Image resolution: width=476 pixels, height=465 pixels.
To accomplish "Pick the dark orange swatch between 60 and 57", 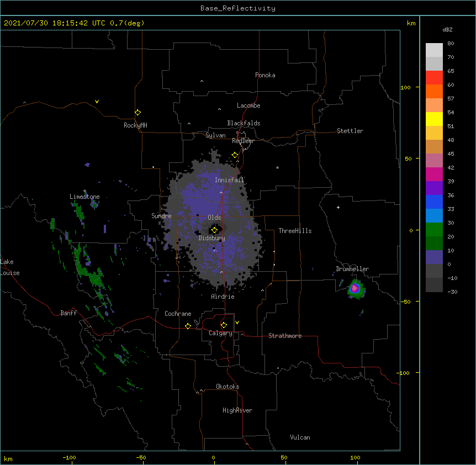I will coord(434,91).
